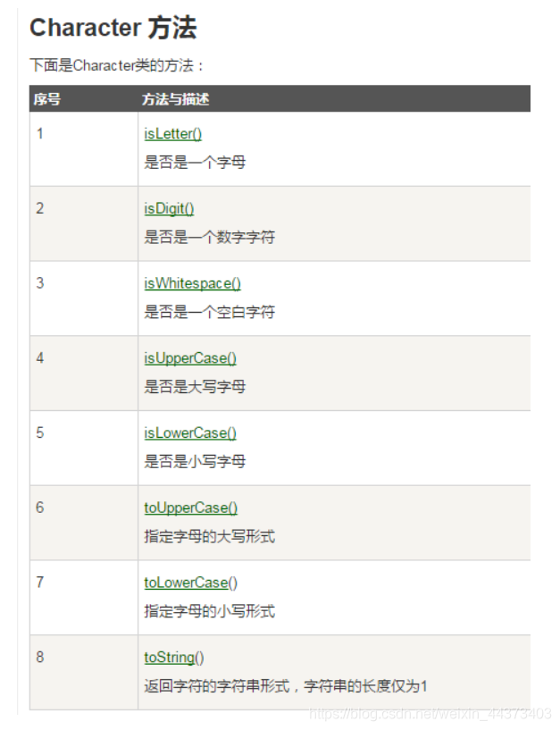Open the toString() method link
Viewport: 560px width, 730px height.
point(174,658)
